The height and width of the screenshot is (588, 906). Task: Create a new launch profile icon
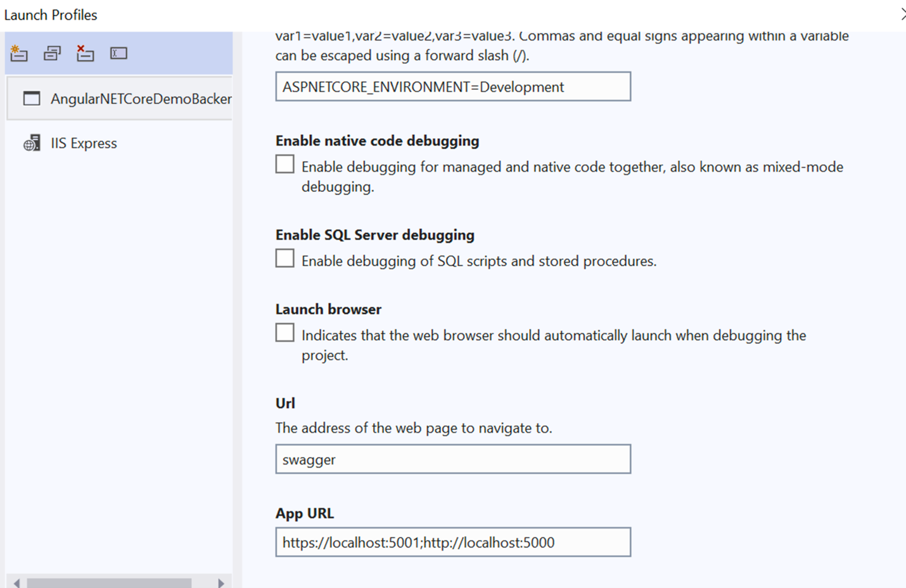[19, 53]
